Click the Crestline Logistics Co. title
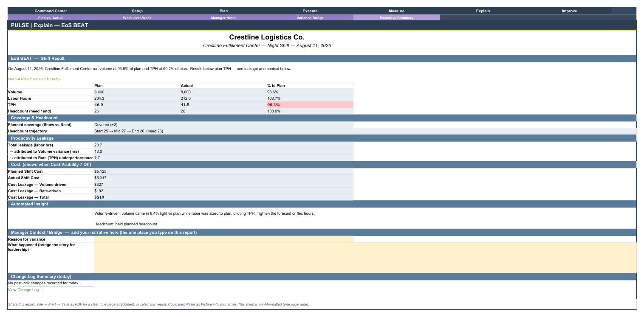This screenshot has width=644, height=317. [x=267, y=37]
